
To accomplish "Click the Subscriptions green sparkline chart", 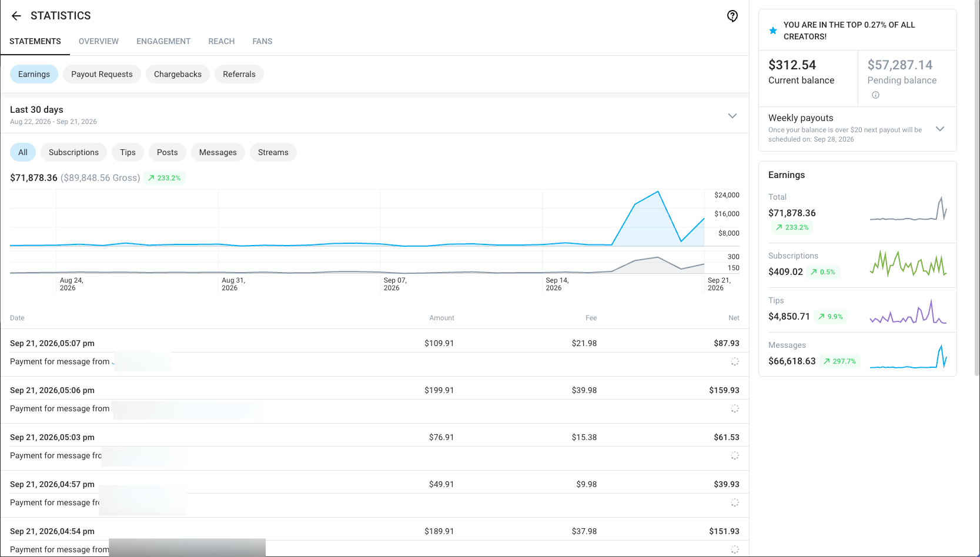I will click(x=908, y=263).
